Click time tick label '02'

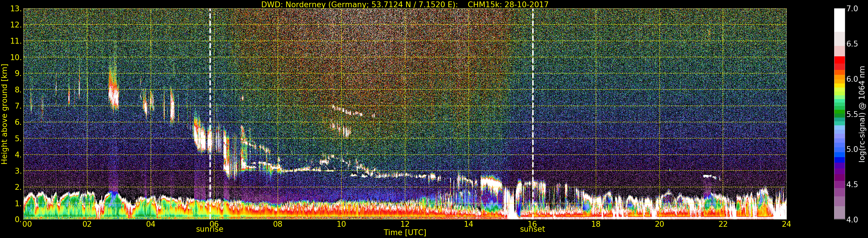[87, 224]
